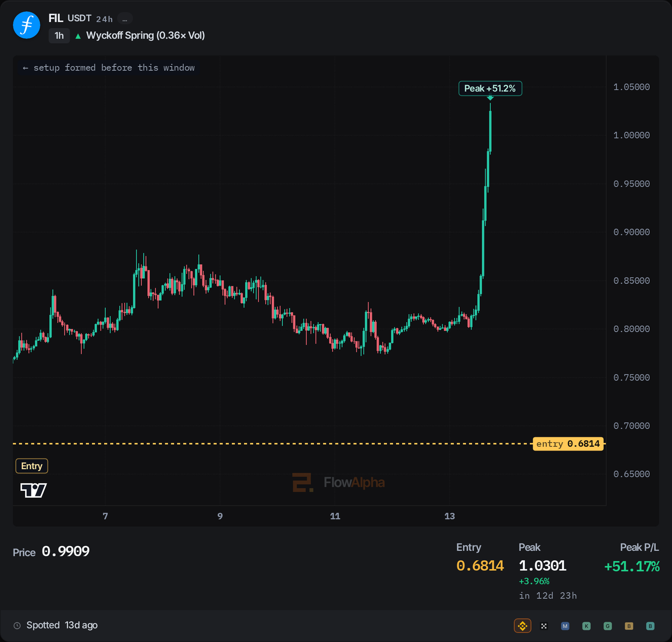Click the 0.85000 price axis label
Viewport: 672px width, 642px height.
632,280
